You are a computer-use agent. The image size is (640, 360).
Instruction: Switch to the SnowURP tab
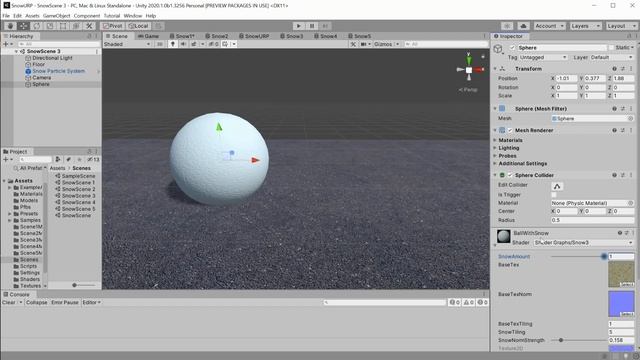(x=254, y=36)
